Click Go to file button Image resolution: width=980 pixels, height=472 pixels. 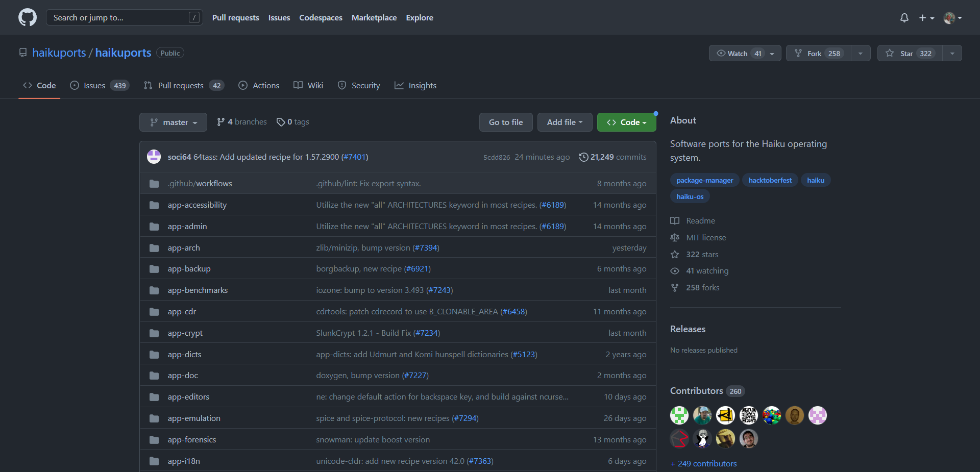pyautogui.click(x=506, y=122)
